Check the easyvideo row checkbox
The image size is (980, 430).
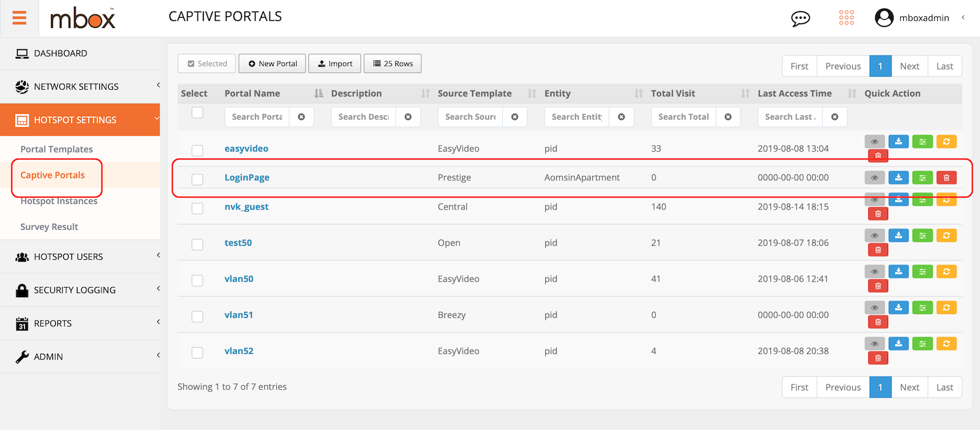pyautogui.click(x=197, y=150)
